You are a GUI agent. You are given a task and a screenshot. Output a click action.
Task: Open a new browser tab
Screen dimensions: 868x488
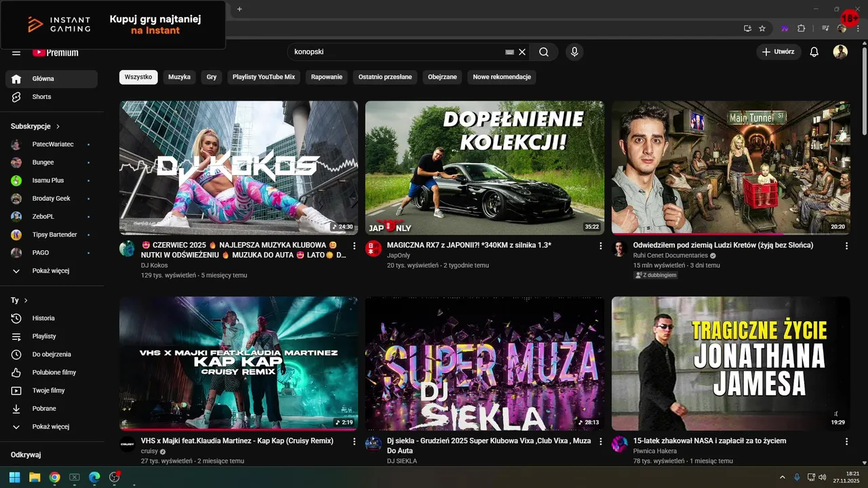click(239, 9)
